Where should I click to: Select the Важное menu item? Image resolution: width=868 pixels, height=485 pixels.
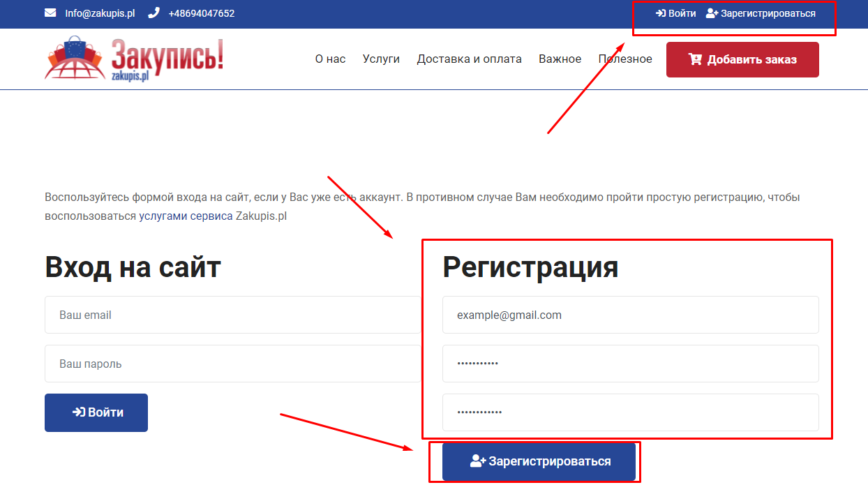[560, 59]
